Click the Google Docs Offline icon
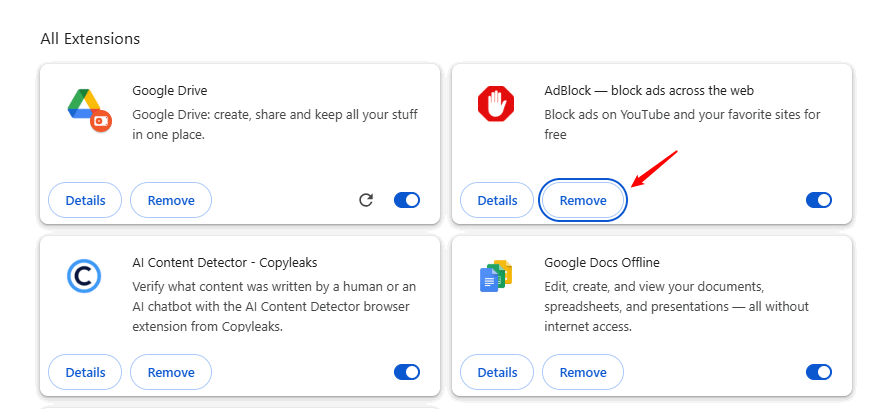The height and width of the screenshot is (409, 885). (496, 276)
